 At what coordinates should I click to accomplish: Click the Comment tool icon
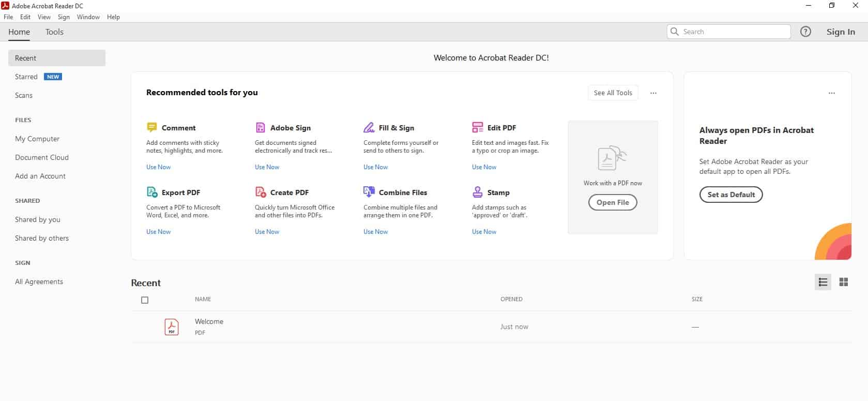pyautogui.click(x=151, y=127)
